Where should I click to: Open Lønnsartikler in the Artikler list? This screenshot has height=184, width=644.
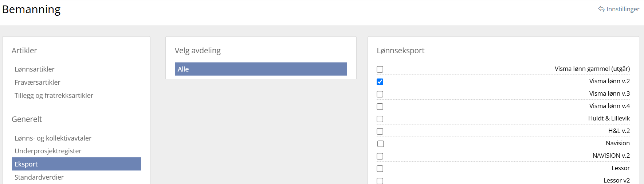tap(35, 69)
